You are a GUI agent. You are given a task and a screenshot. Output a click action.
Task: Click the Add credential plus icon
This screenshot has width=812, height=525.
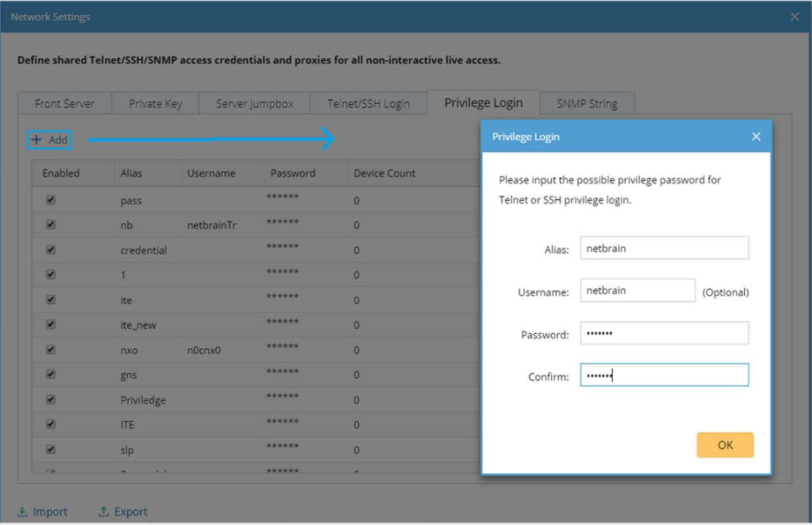pos(37,140)
